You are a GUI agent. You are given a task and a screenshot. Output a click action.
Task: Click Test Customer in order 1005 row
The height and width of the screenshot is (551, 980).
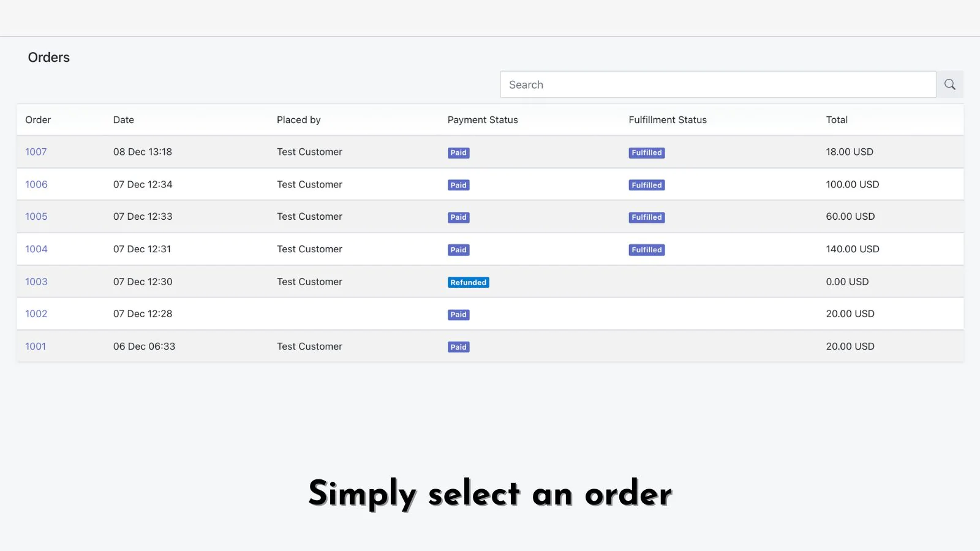[309, 217]
